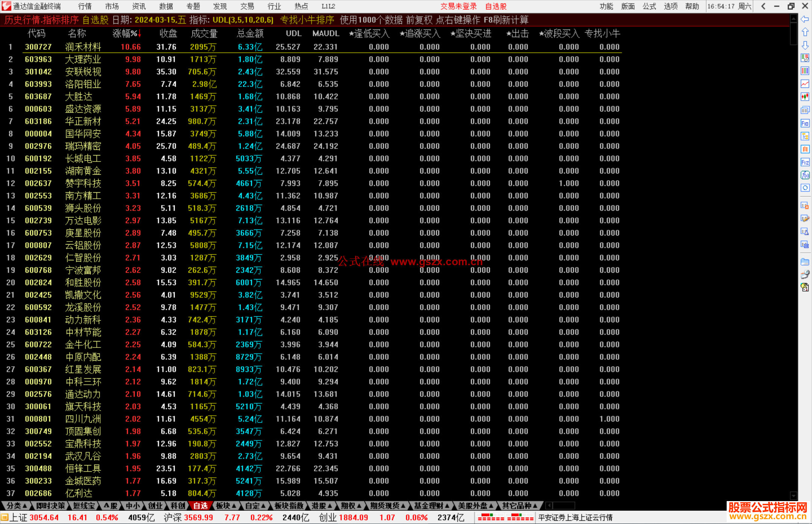Click the colored grid quote list icon
This screenshot has width=812, height=524.
point(805,71)
